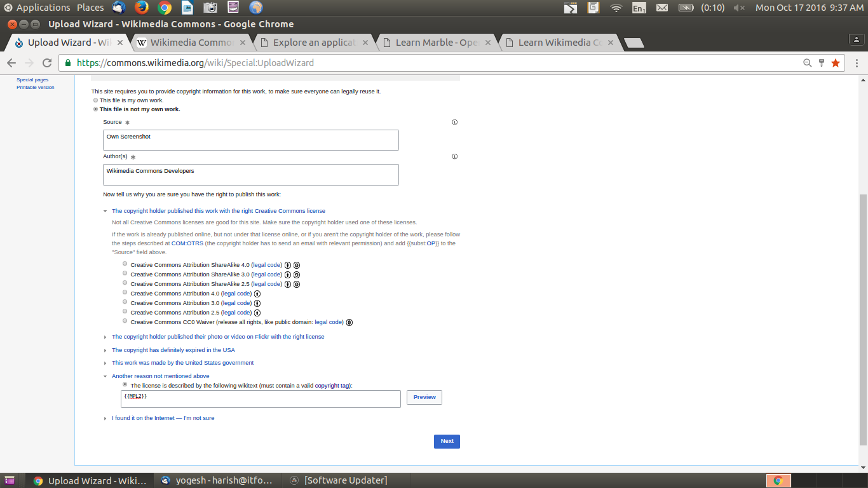Go back using browser back arrow
Viewport: 868px width, 488px height.
[x=11, y=63]
